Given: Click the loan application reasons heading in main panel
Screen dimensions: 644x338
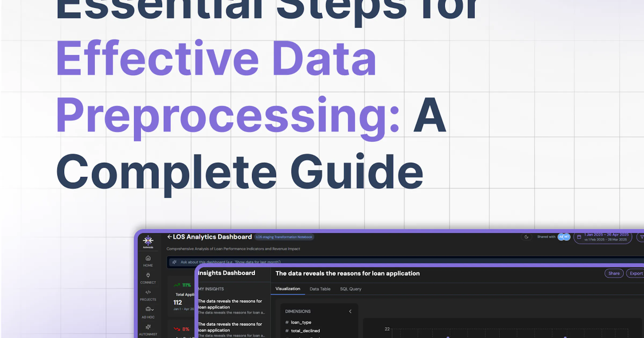Looking at the screenshot, I should (347, 273).
